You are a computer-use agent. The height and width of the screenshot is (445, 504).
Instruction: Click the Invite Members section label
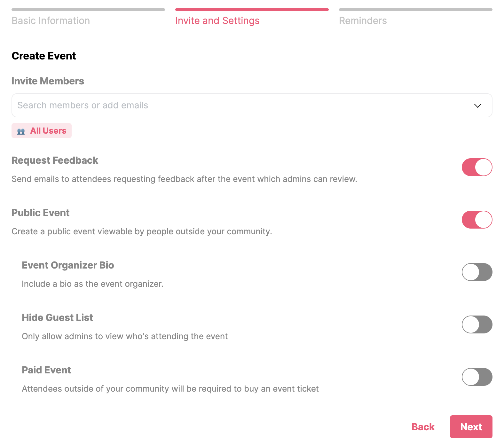(x=48, y=81)
